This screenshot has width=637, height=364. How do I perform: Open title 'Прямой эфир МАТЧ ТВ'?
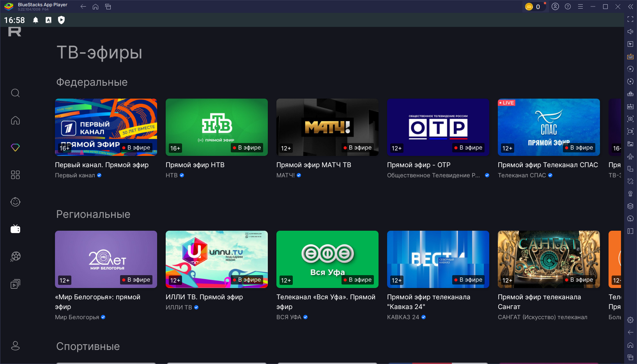(314, 165)
